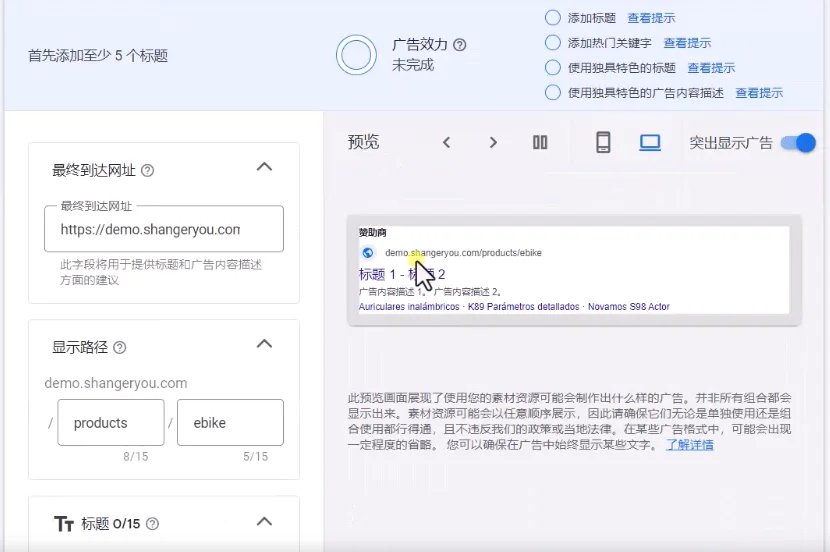Click the 赞助商 label in preview

(x=373, y=232)
